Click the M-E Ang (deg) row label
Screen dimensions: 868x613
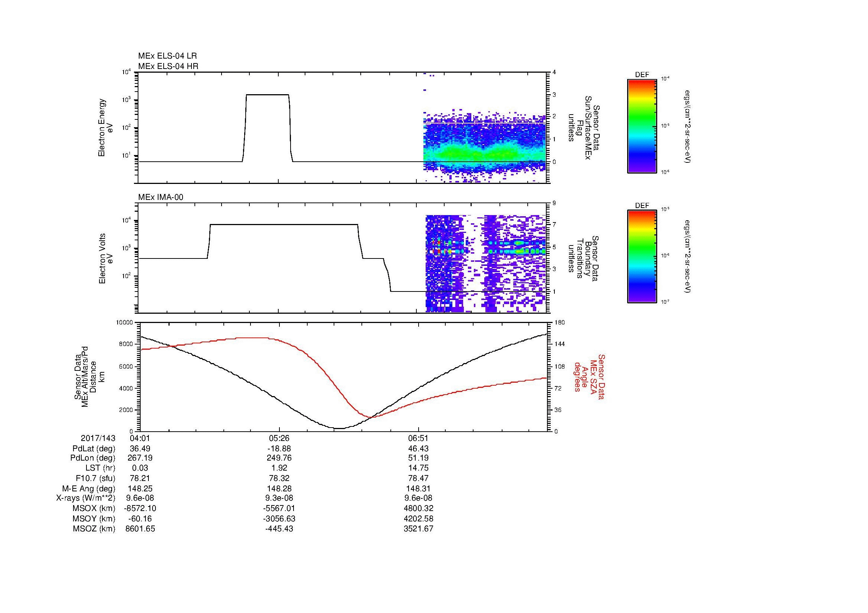coord(89,488)
